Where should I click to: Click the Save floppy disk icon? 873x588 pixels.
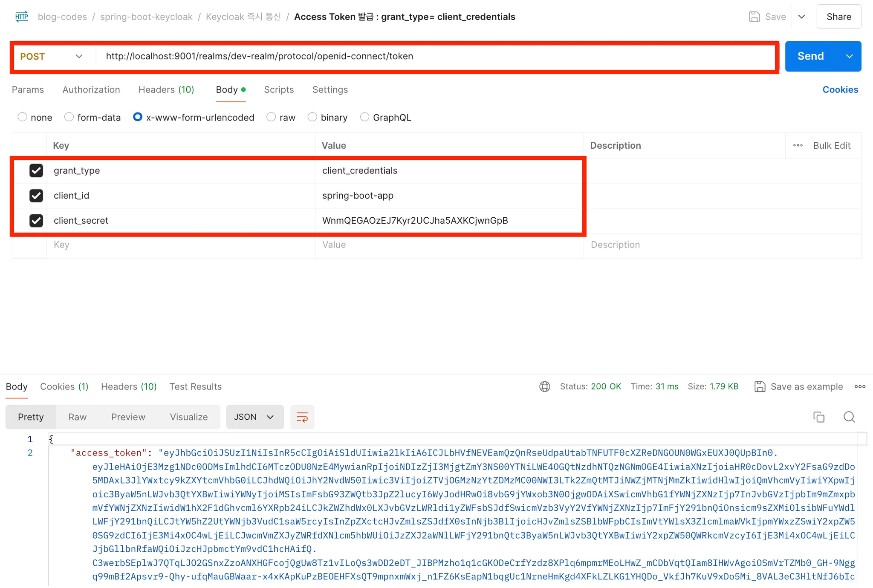coord(754,17)
